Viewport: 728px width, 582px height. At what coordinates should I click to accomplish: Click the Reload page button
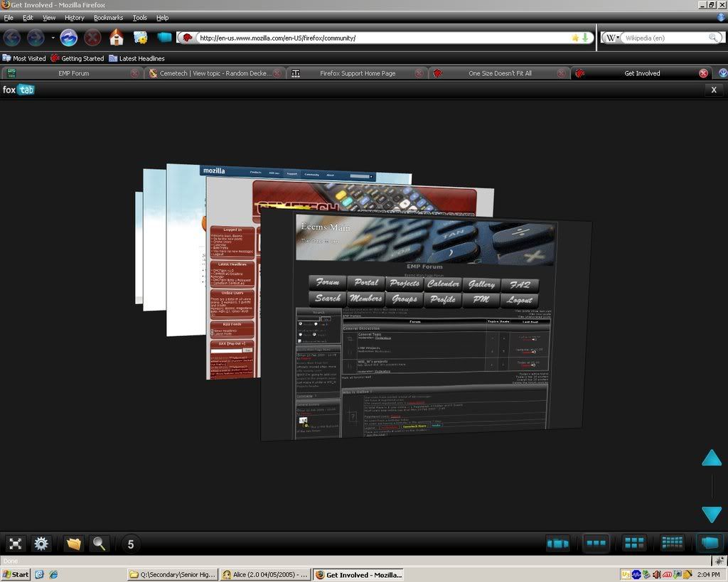pyautogui.click(x=68, y=38)
